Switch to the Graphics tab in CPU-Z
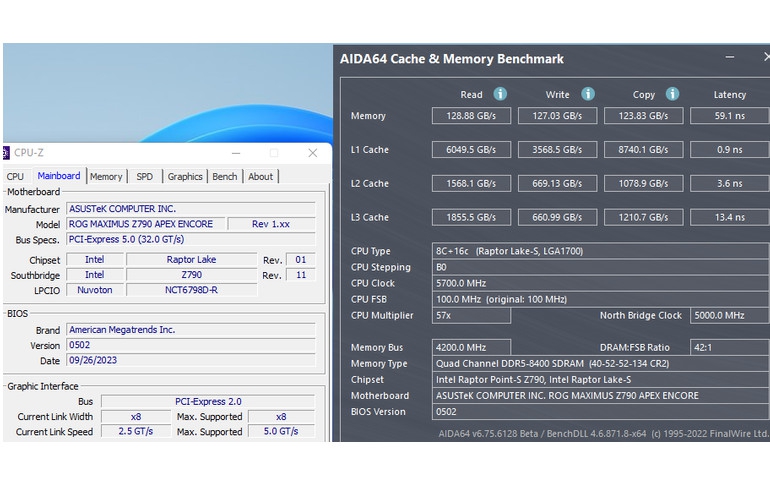Screen dimensions: 770x484 [x=185, y=176]
